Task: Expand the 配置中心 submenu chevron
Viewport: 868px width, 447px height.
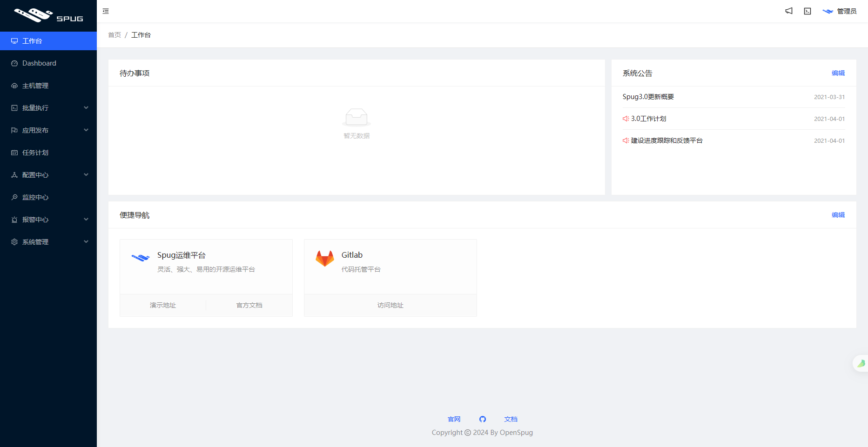Action: point(86,175)
